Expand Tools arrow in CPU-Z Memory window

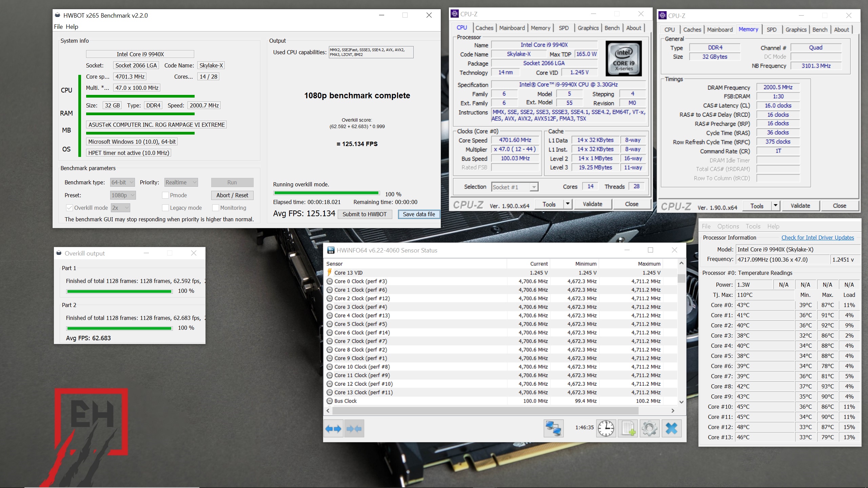tap(776, 206)
